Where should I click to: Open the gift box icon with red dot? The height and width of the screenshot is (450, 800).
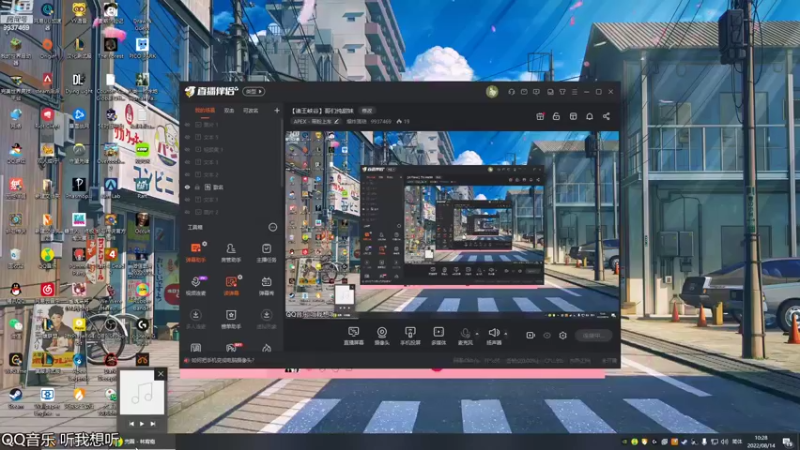tap(540, 116)
